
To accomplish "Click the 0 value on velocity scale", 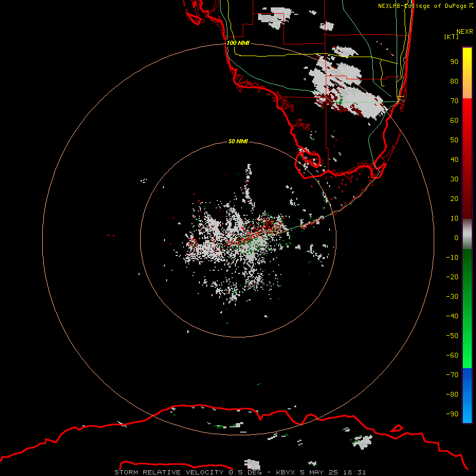I will [456, 237].
